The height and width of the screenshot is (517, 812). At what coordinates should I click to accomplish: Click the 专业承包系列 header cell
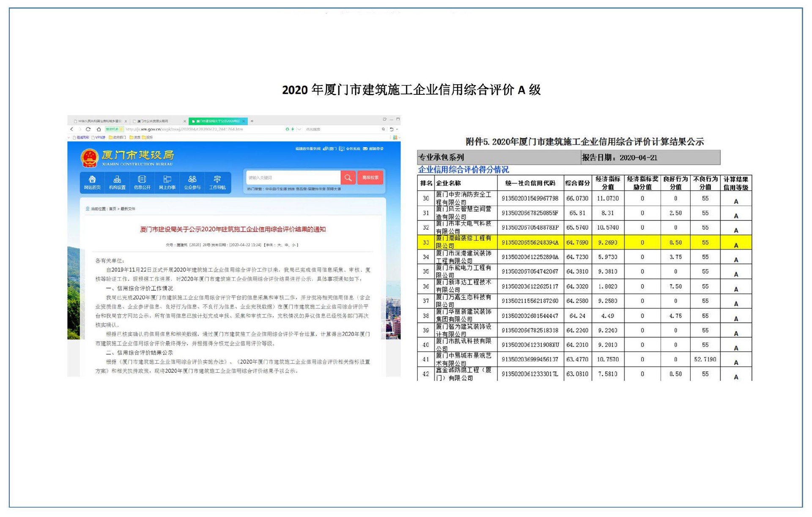pos(499,157)
